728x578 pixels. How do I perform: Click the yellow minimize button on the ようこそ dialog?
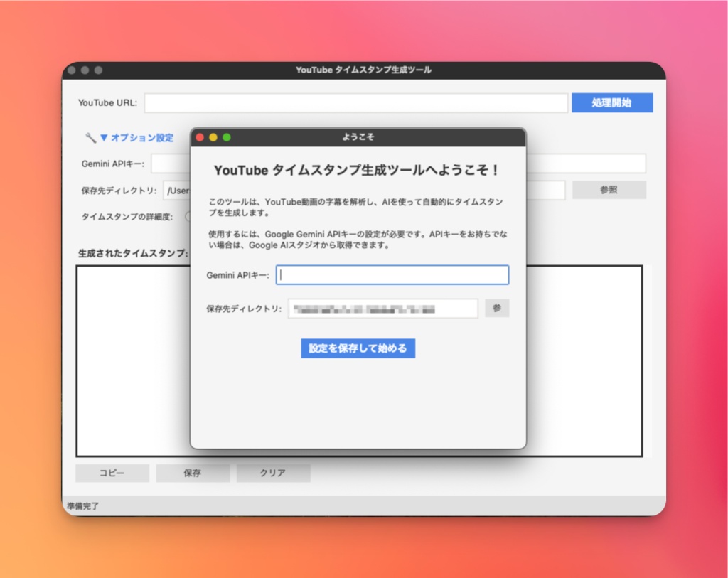point(213,139)
